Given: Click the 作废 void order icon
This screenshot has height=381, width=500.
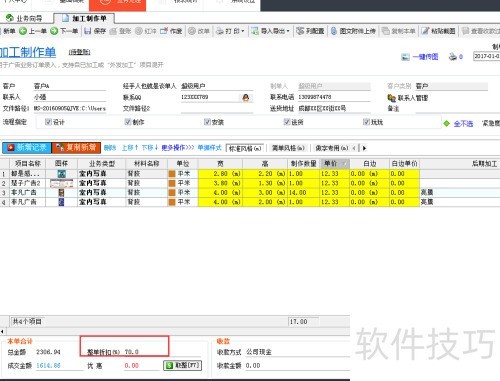Looking at the screenshot, I should point(164,31).
